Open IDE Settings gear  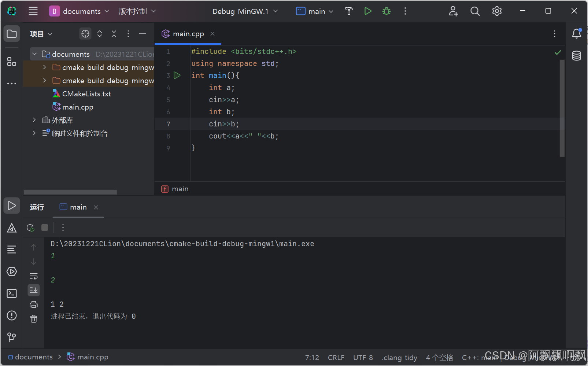(x=497, y=11)
